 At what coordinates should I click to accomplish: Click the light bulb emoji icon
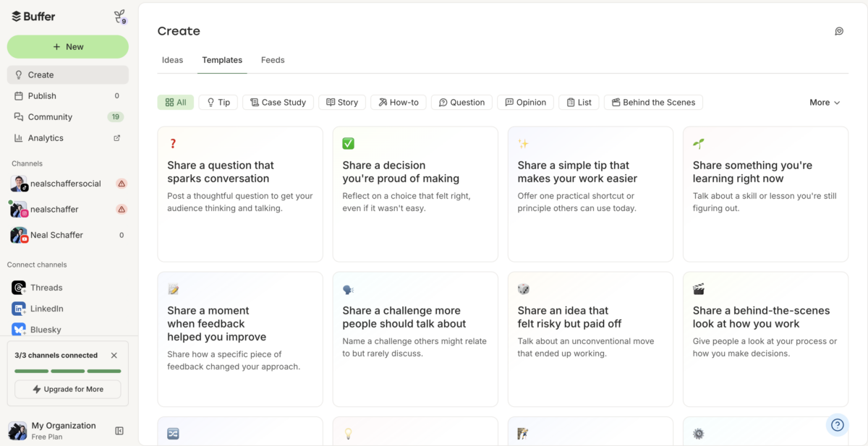(348, 434)
